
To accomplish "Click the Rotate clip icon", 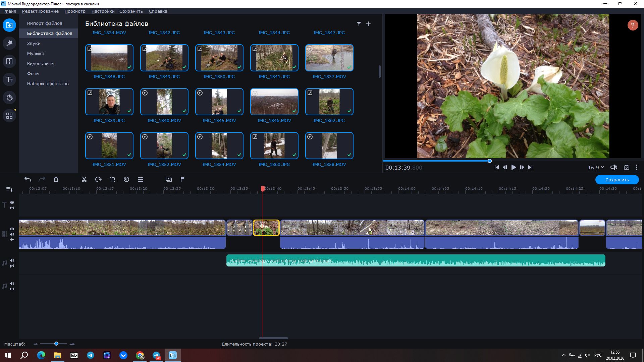I will (x=98, y=179).
